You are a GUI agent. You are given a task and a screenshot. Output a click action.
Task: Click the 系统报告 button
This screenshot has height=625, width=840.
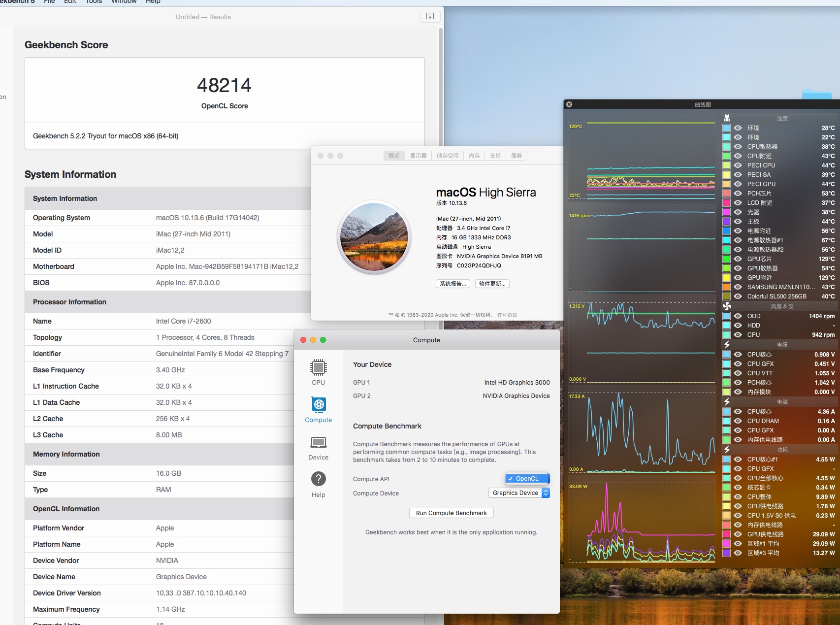click(x=452, y=284)
